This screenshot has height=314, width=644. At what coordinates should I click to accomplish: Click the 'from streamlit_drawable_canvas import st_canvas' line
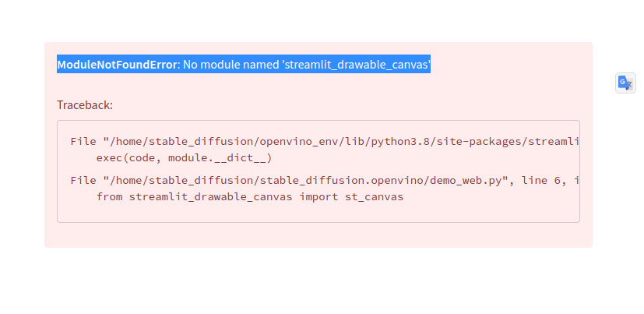click(x=250, y=197)
